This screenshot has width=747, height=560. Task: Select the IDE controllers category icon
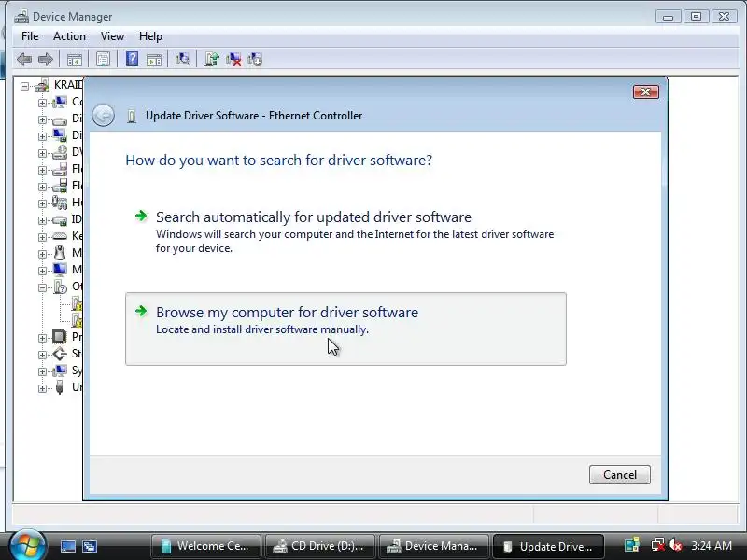(x=60, y=220)
